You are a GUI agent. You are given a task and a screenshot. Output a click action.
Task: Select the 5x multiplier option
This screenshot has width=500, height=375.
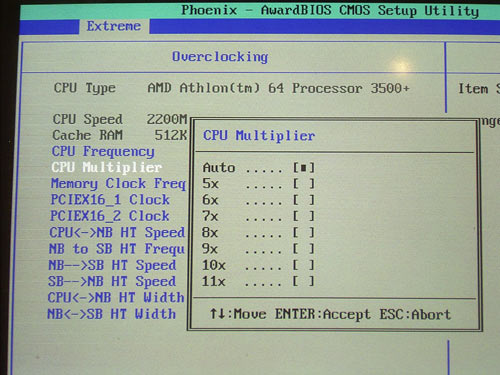259,183
